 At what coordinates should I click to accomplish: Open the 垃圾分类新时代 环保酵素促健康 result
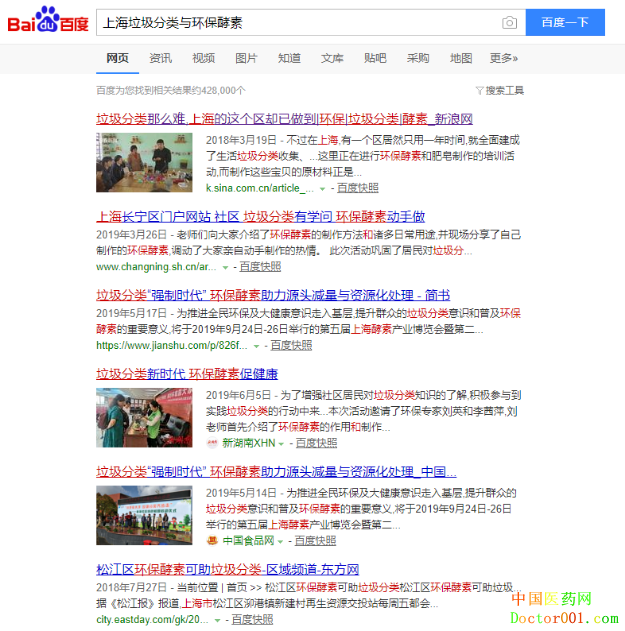coord(186,374)
